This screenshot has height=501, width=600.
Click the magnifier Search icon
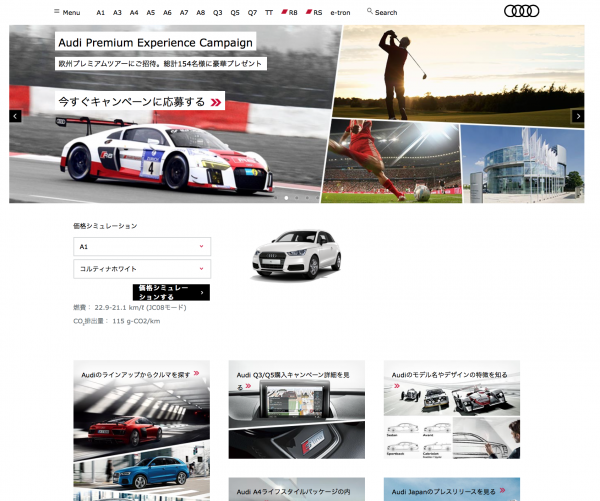[x=370, y=11]
